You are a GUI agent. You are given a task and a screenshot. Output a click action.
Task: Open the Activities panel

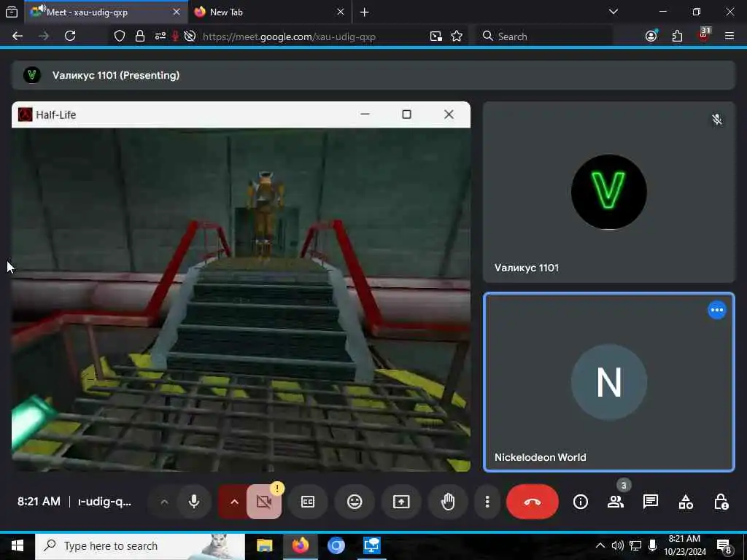(x=686, y=502)
